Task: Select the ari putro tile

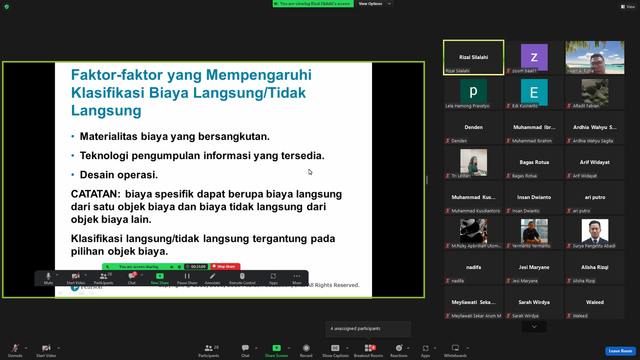Action: [x=595, y=198]
